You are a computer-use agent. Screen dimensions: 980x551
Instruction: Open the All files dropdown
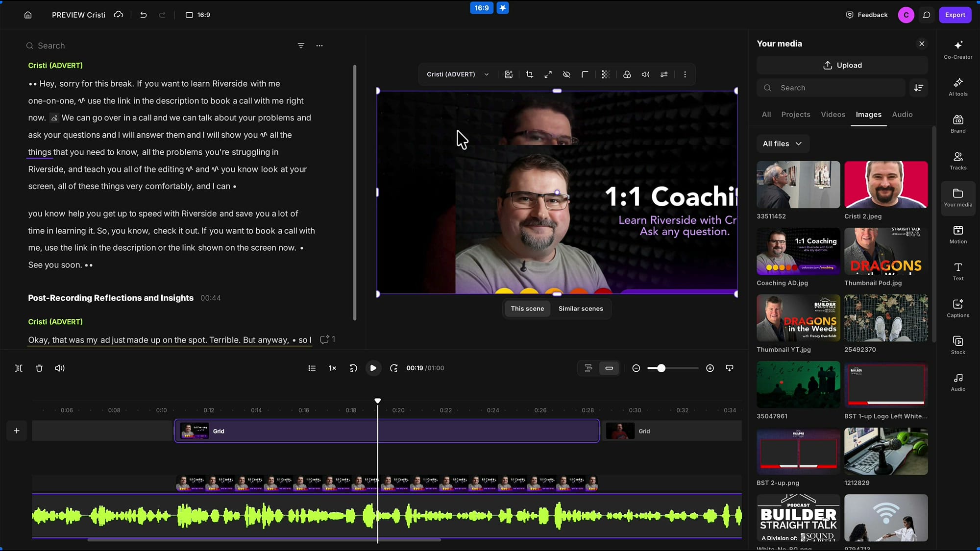click(x=783, y=144)
